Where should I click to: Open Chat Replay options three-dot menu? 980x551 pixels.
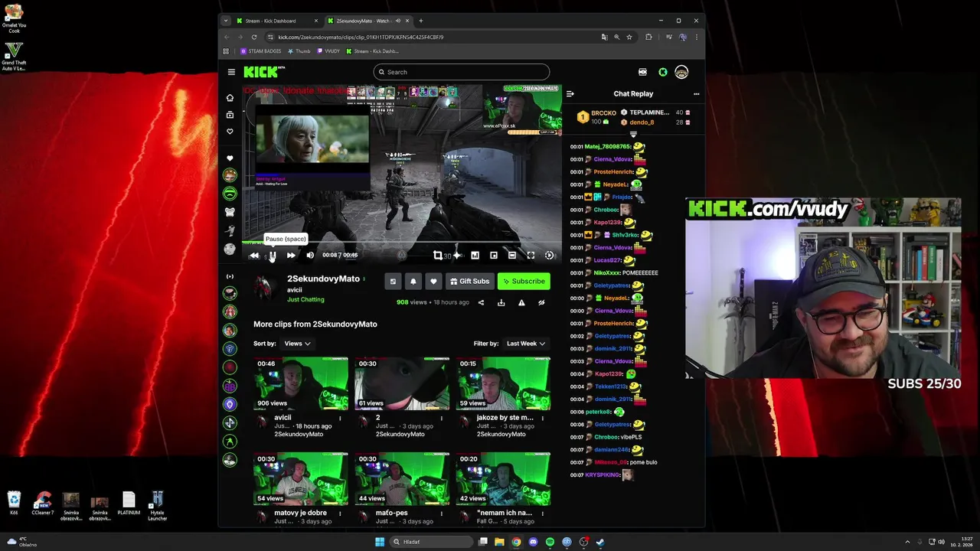(x=696, y=93)
